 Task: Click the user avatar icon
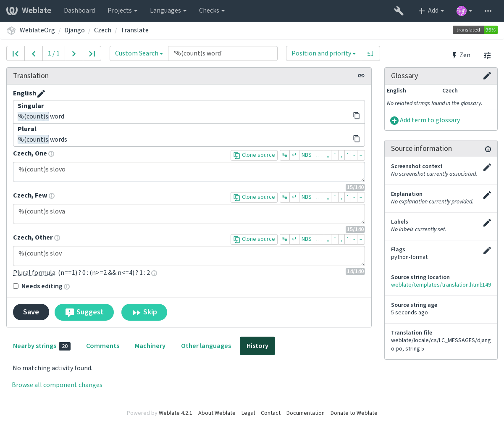(x=462, y=11)
